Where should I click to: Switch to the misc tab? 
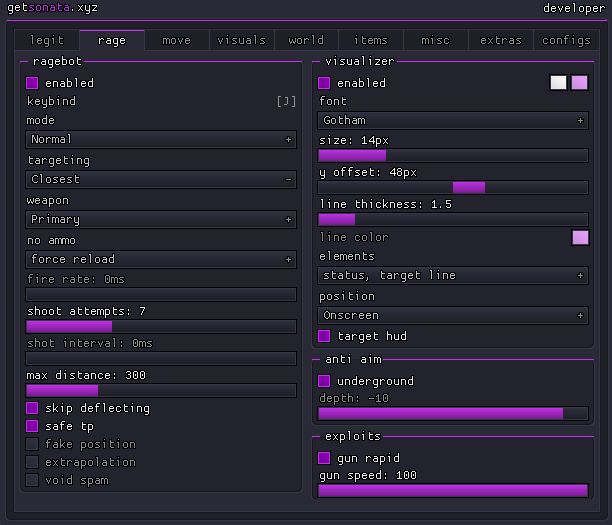point(436,40)
